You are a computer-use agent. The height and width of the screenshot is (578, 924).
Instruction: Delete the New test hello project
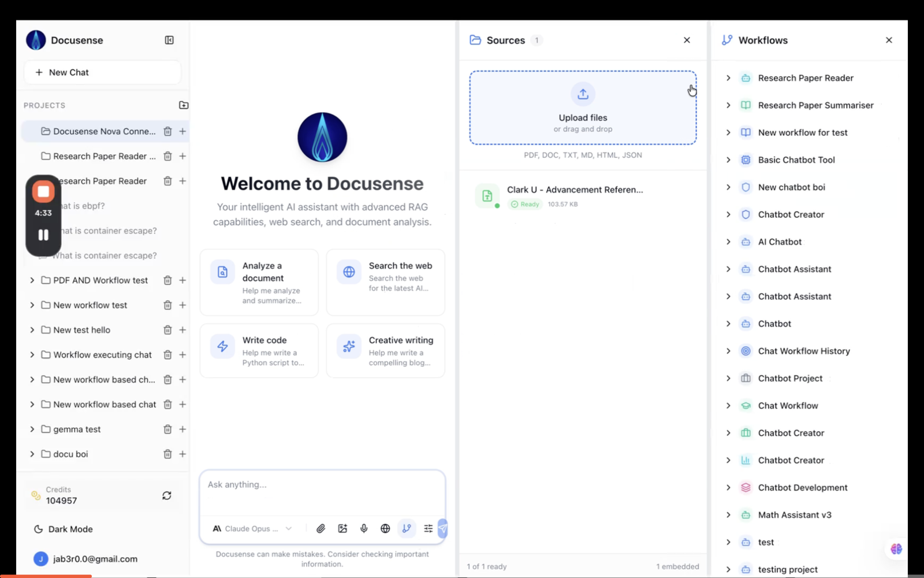pos(167,330)
